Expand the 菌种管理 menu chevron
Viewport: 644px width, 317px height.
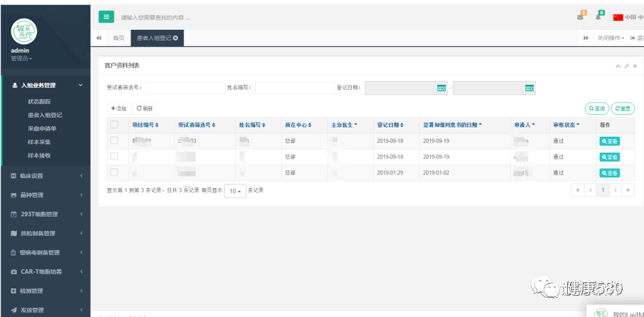pos(81,195)
